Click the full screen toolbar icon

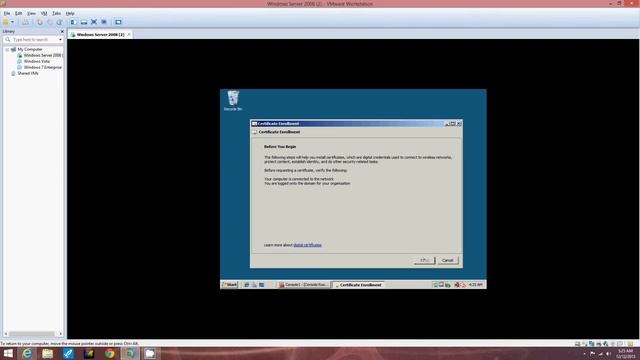(94, 22)
